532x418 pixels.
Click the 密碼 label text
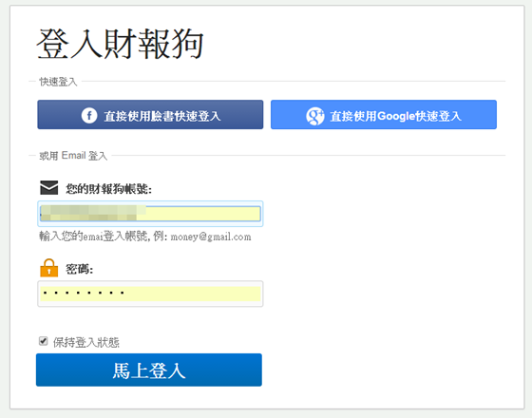(80, 270)
